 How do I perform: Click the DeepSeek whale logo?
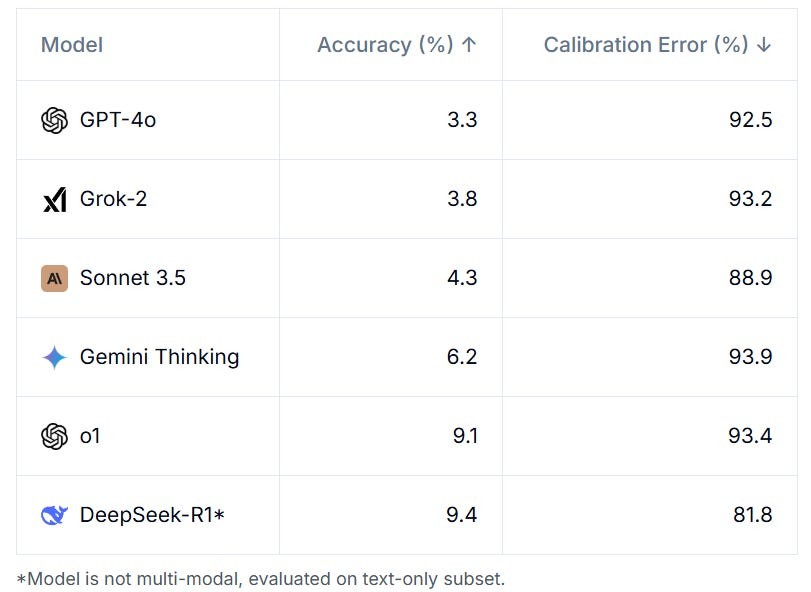[54, 515]
